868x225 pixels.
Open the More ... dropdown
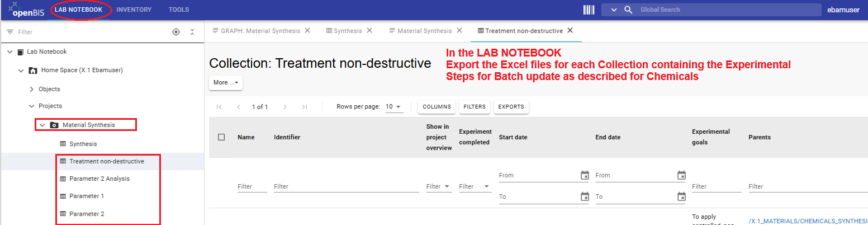226,82
